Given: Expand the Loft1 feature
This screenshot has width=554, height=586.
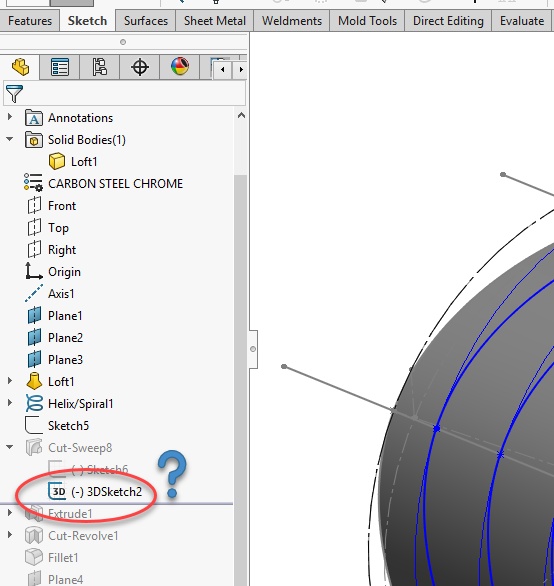Looking at the screenshot, I should [x=10, y=381].
